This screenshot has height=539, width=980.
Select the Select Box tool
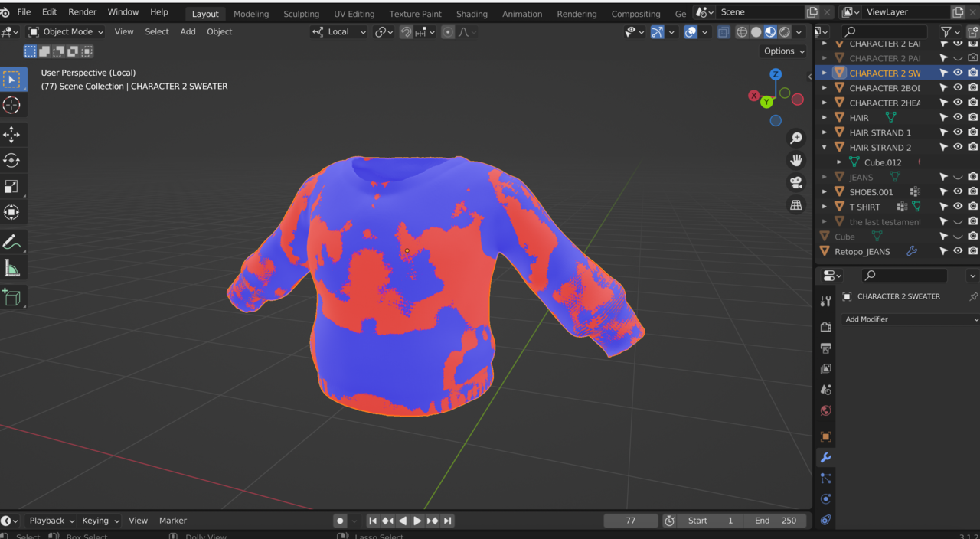point(12,80)
